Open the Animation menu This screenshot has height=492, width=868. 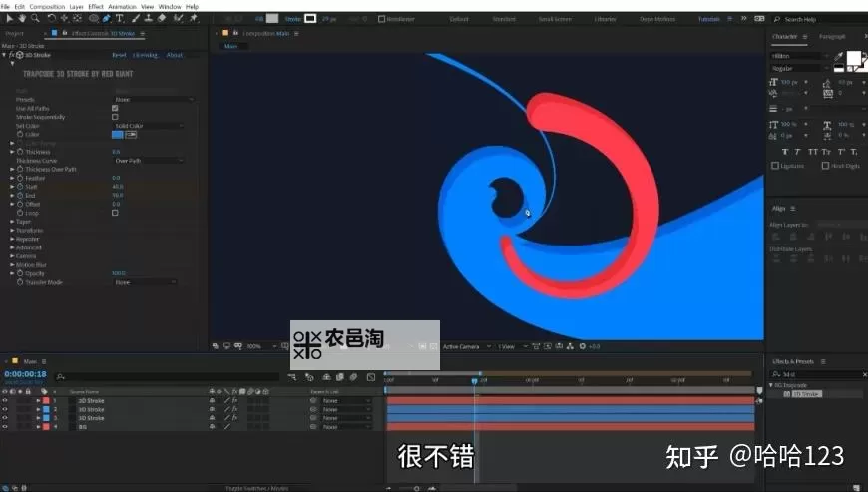pyautogui.click(x=123, y=7)
